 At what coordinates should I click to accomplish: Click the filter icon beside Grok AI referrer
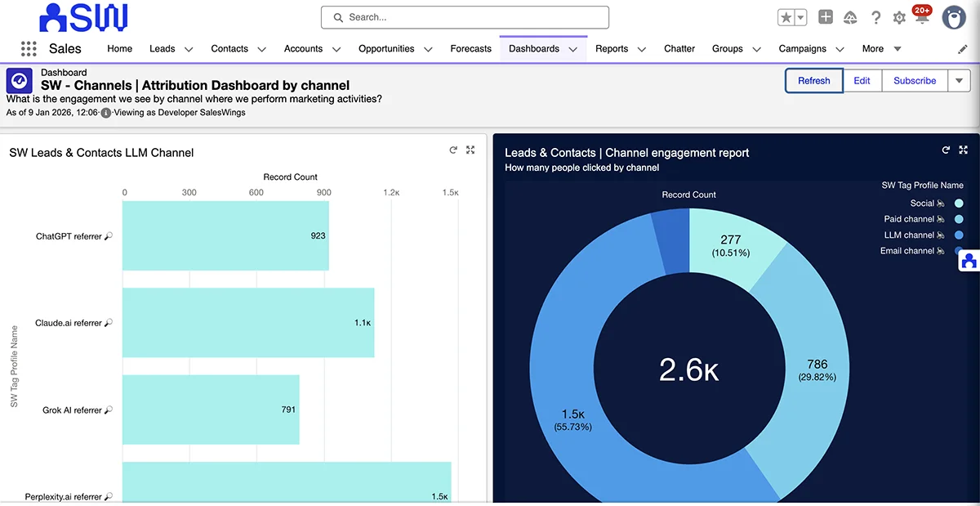pyautogui.click(x=109, y=410)
